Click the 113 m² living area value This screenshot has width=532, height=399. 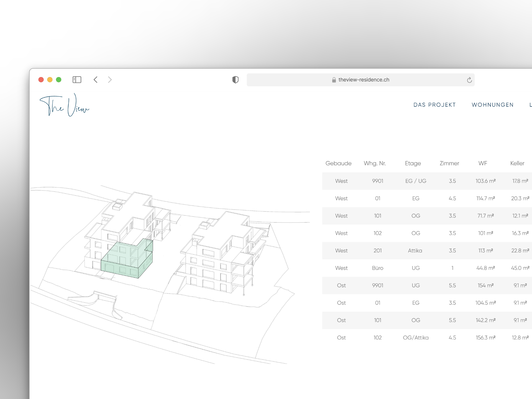[x=485, y=251]
